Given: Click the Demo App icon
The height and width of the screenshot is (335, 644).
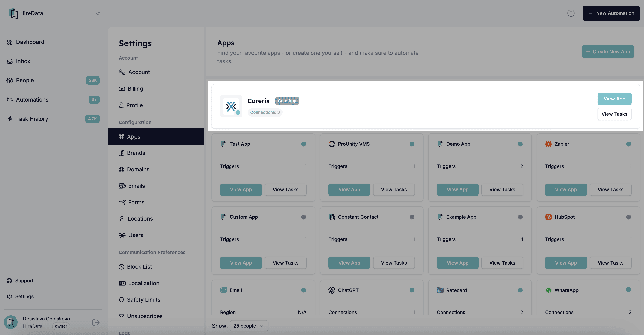Looking at the screenshot, I should pos(440,144).
